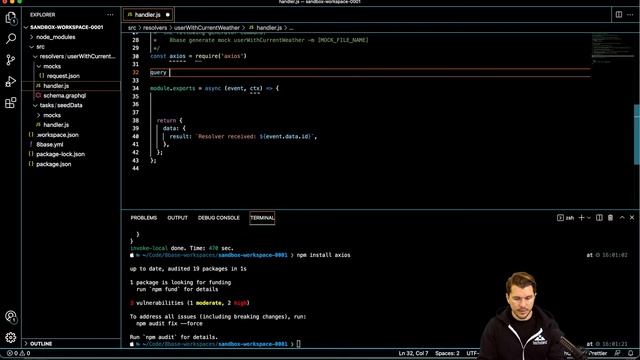The height and width of the screenshot is (360, 640).
Task: Open schema.graphql file
Action: [64, 96]
